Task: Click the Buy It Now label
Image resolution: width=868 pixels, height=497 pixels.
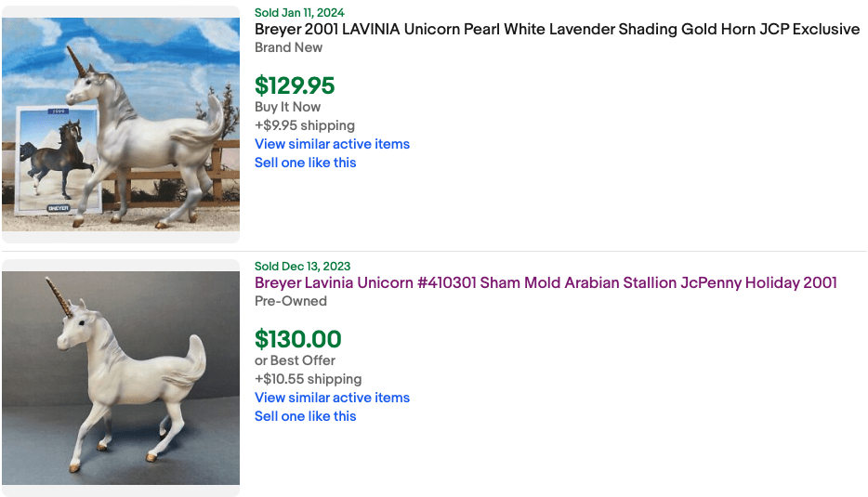Action: (287, 107)
